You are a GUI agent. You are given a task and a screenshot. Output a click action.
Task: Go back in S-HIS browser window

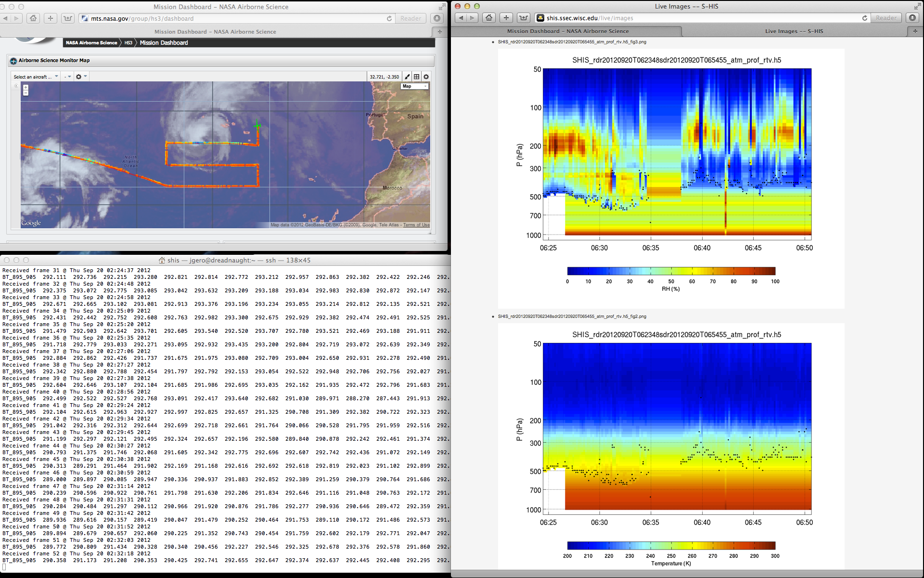coord(461,18)
